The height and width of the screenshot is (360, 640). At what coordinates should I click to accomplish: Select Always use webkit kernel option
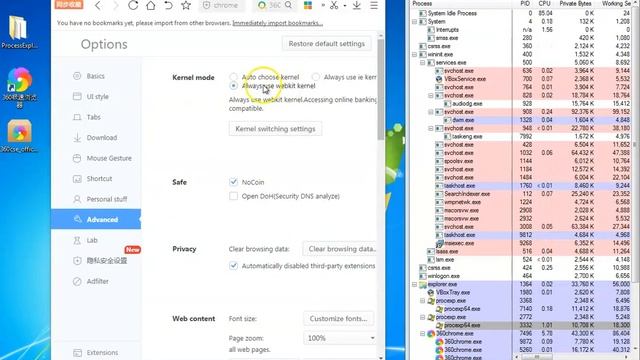233,86
